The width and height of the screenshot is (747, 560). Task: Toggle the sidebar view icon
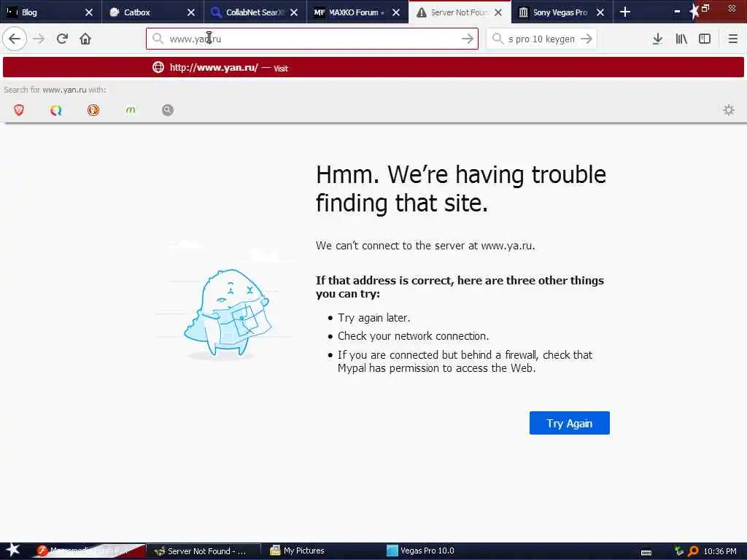[705, 39]
